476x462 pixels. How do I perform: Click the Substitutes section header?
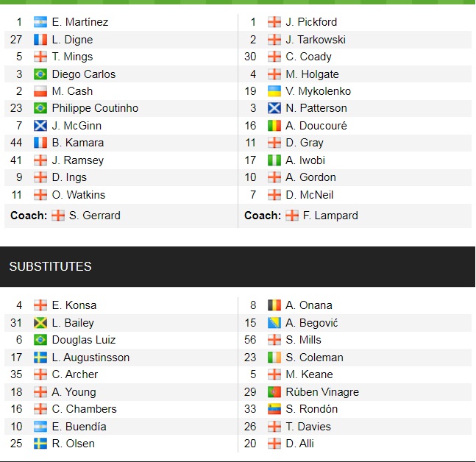(x=51, y=266)
